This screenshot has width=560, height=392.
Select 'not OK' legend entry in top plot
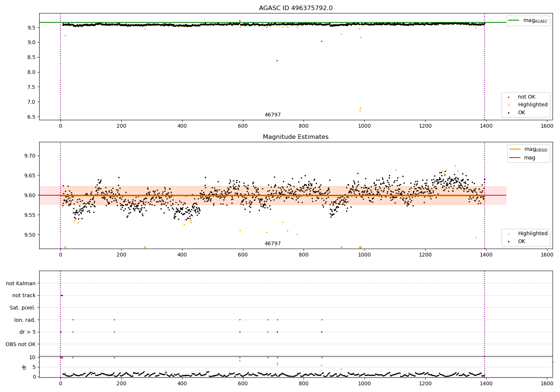click(x=526, y=97)
